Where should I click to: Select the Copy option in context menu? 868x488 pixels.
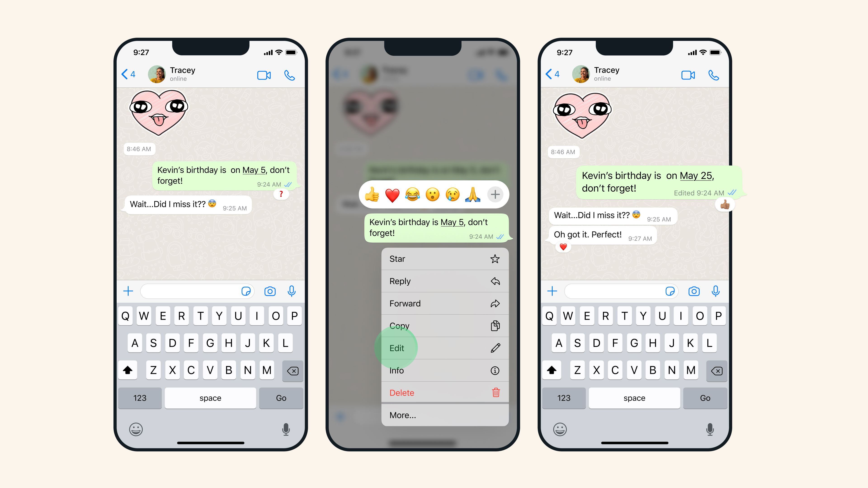pos(443,325)
